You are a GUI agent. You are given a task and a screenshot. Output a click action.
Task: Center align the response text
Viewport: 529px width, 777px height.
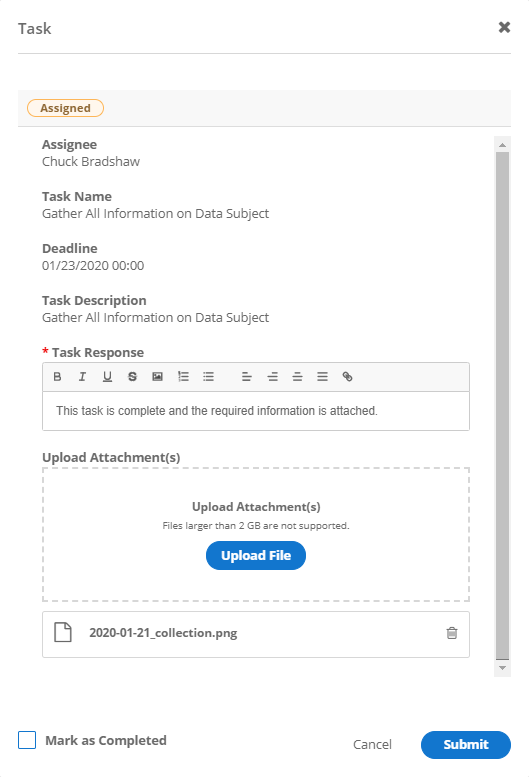(x=272, y=377)
